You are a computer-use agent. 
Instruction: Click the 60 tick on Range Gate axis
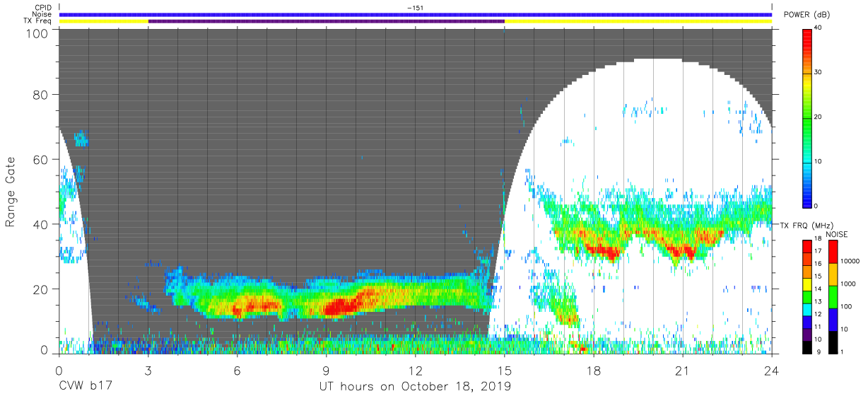click(x=40, y=160)
